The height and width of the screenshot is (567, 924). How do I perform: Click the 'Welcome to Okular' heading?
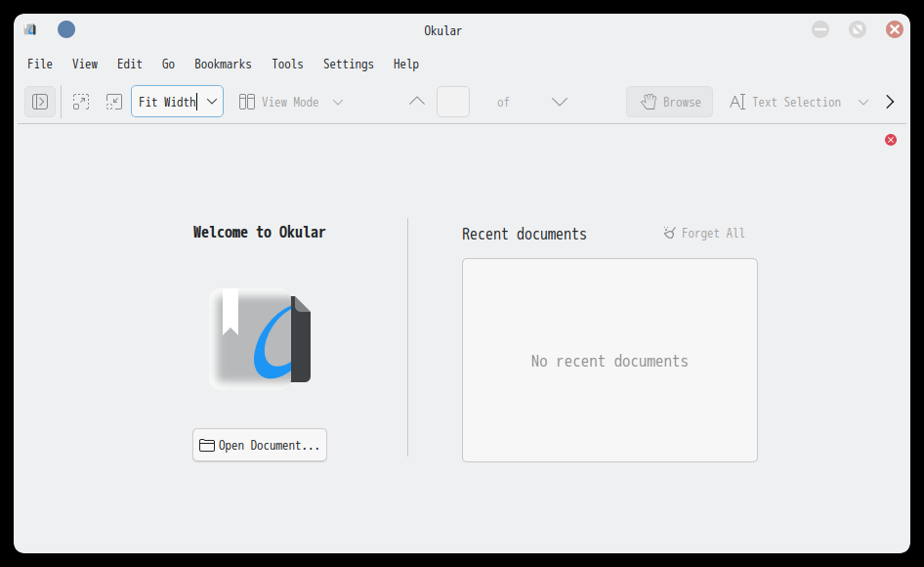pos(259,232)
